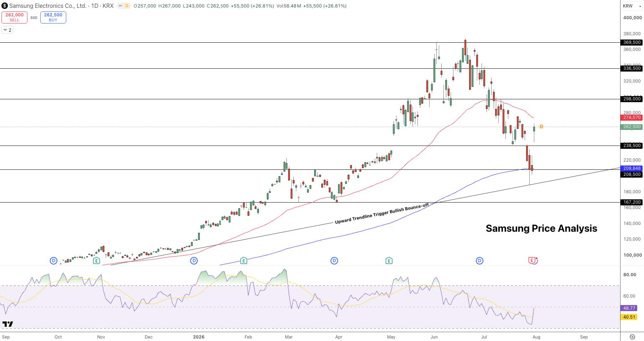Click the Mar label on time axis
The image size is (644, 341).
point(289,337)
